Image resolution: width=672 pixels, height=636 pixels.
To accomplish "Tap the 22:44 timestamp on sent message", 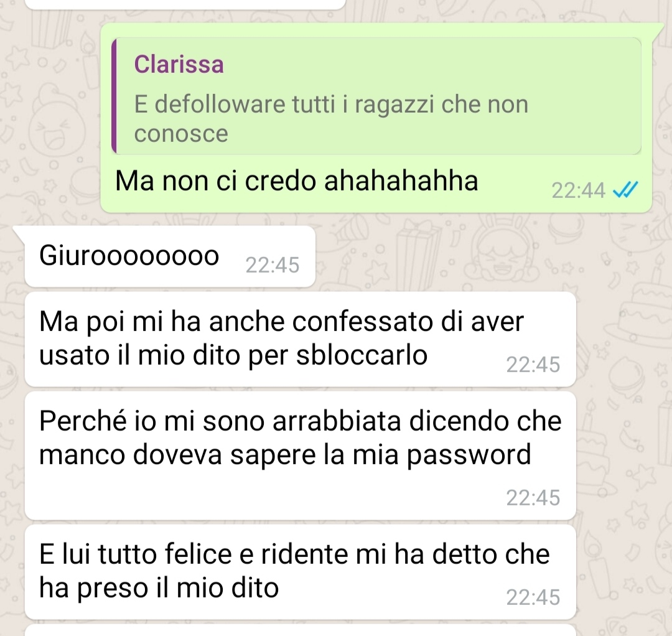I will click(x=578, y=190).
